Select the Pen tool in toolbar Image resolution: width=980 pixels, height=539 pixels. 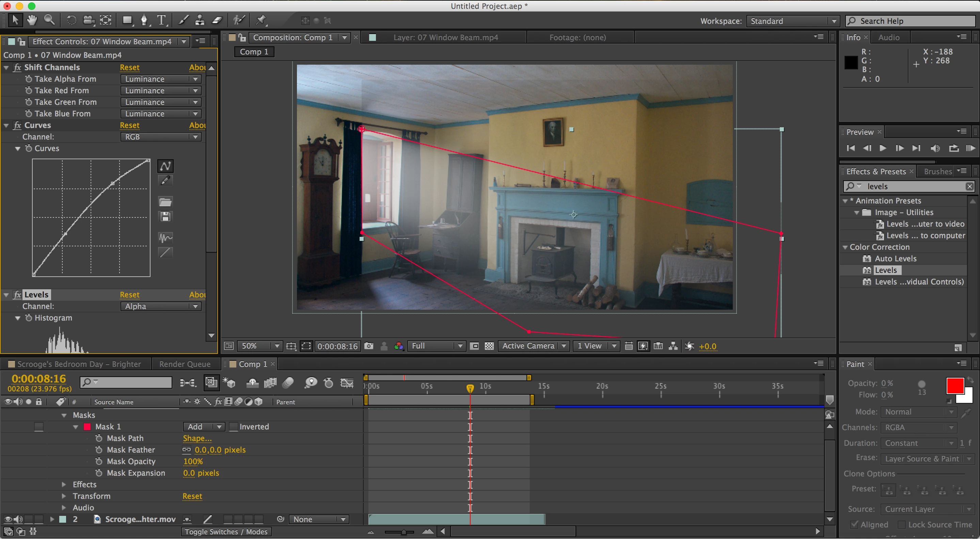[144, 20]
